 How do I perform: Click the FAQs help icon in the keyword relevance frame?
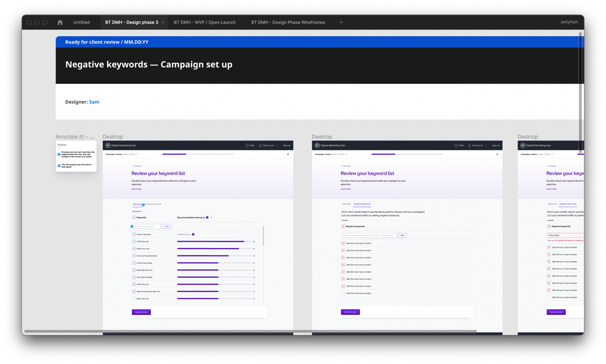[247, 146]
